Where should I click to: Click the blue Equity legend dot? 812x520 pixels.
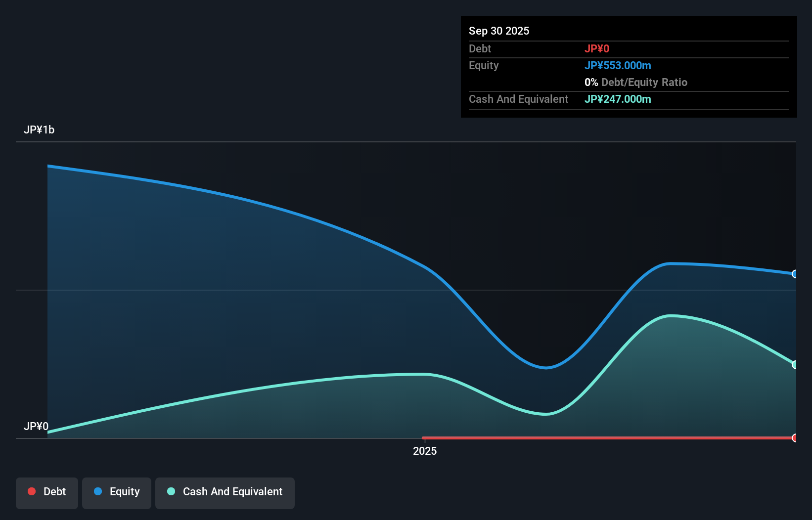click(x=98, y=491)
